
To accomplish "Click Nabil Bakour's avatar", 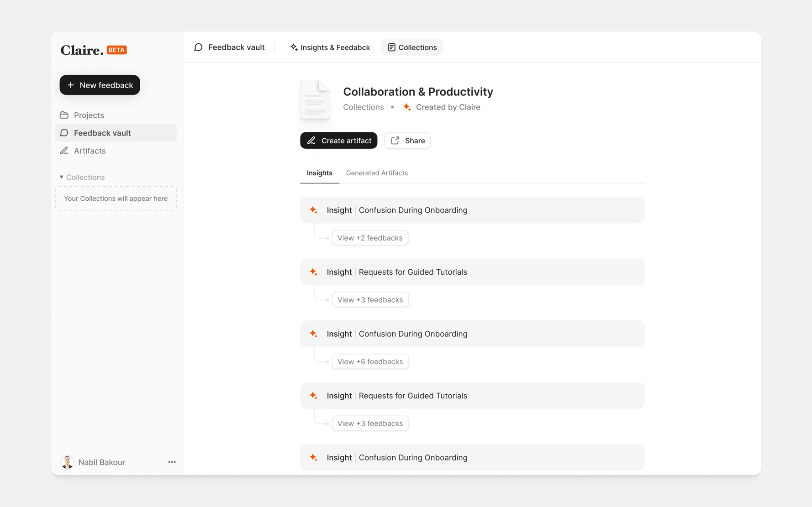I will 68,462.
